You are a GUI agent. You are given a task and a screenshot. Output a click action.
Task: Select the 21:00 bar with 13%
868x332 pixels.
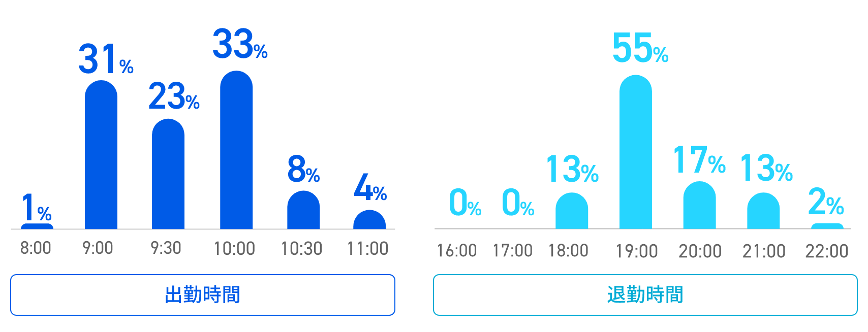click(763, 211)
